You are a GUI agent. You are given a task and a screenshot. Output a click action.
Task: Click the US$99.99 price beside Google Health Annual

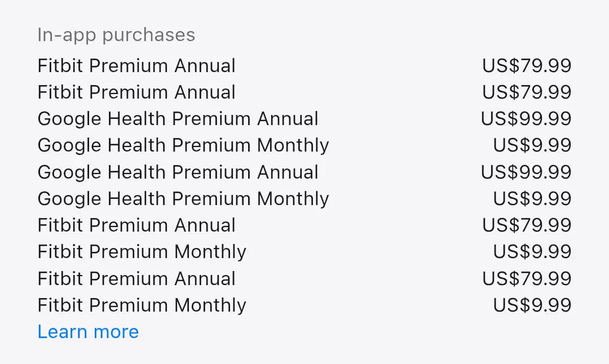(x=526, y=118)
